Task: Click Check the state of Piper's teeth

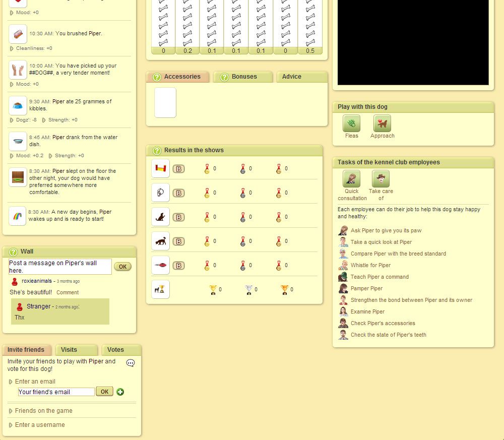Action: [388, 335]
